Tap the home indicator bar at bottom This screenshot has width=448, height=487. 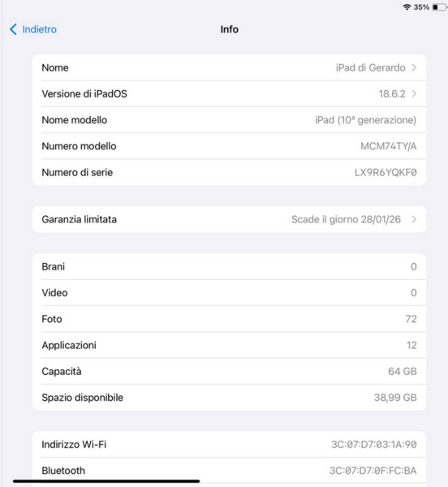pyautogui.click(x=106, y=481)
